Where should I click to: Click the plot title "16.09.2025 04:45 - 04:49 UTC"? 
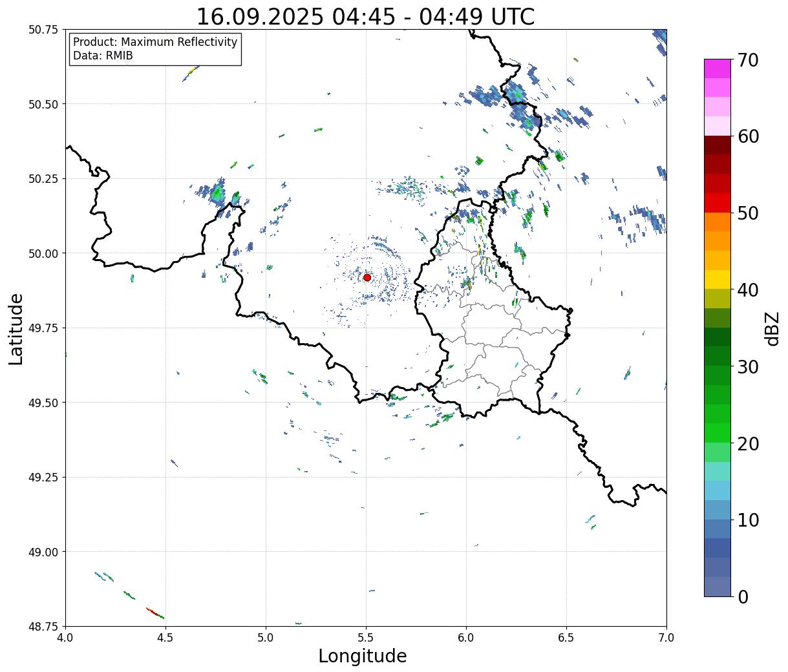click(365, 17)
